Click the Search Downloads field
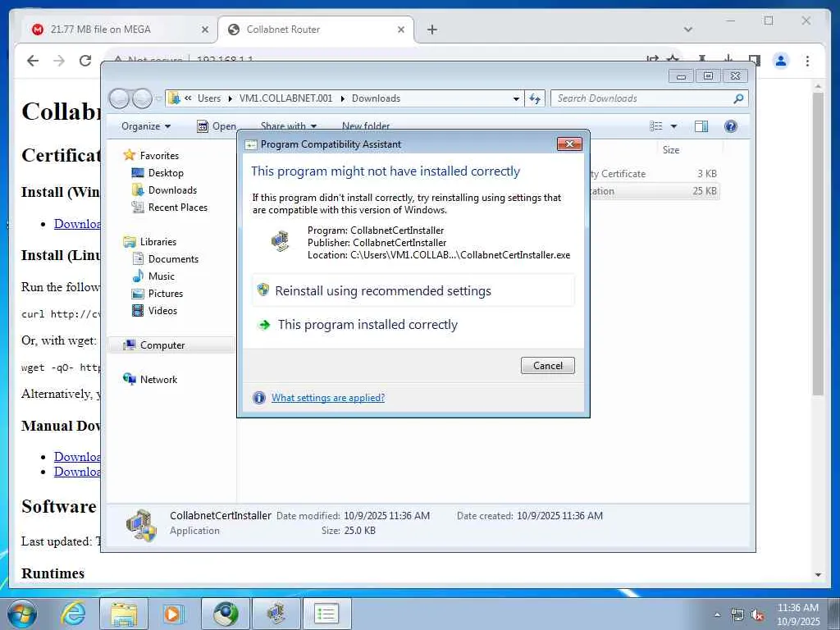 pyautogui.click(x=643, y=98)
